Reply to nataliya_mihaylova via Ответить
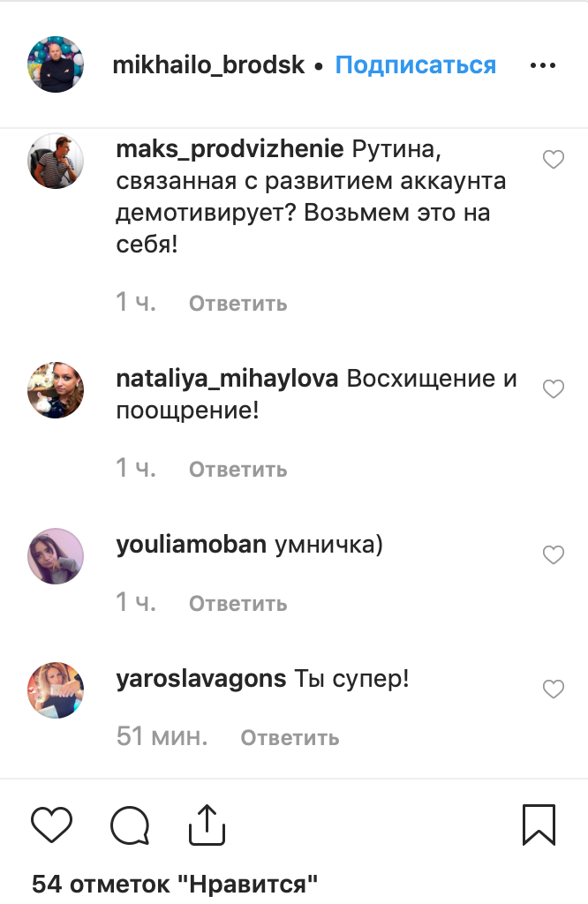 coord(238,470)
